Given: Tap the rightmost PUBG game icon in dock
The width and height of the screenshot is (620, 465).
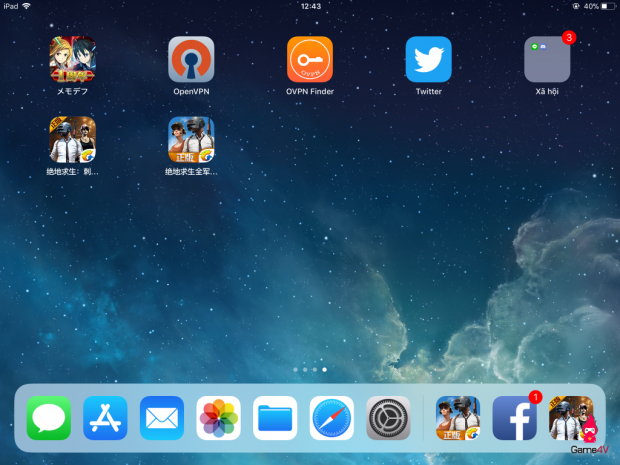Looking at the screenshot, I should tap(571, 418).
